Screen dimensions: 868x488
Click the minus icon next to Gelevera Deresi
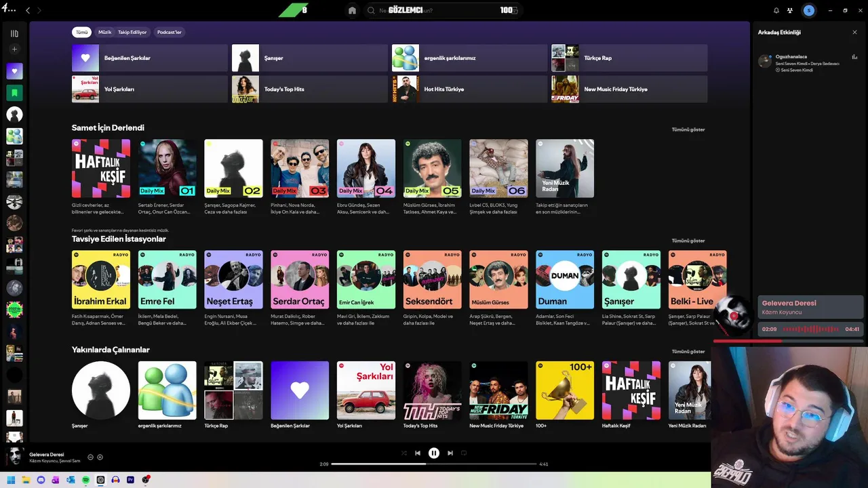[90, 457]
